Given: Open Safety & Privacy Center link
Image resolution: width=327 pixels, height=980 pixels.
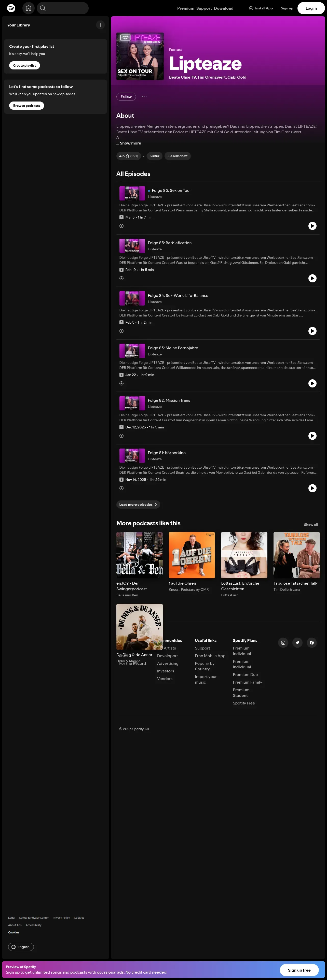Looking at the screenshot, I should point(34,918).
